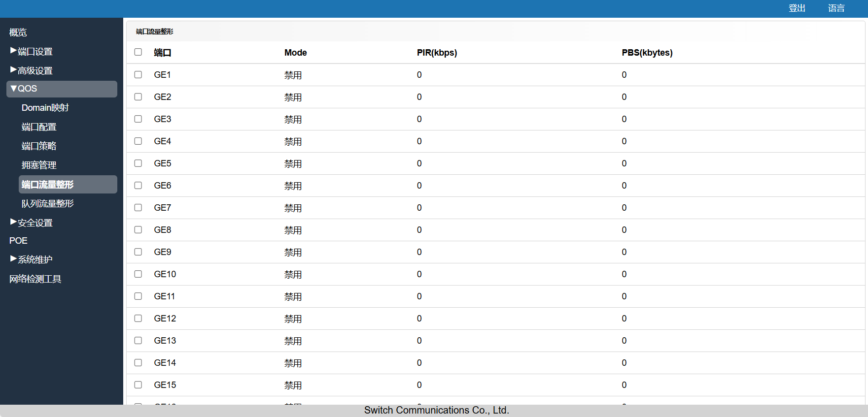Image resolution: width=868 pixels, height=417 pixels.
Task: Enable the GE9 row checkbox
Action: point(138,252)
